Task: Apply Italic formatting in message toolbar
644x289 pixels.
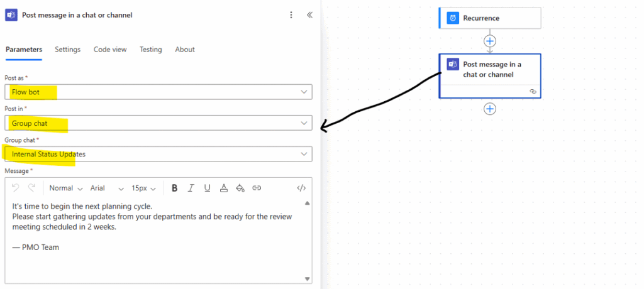Action: click(191, 188)
